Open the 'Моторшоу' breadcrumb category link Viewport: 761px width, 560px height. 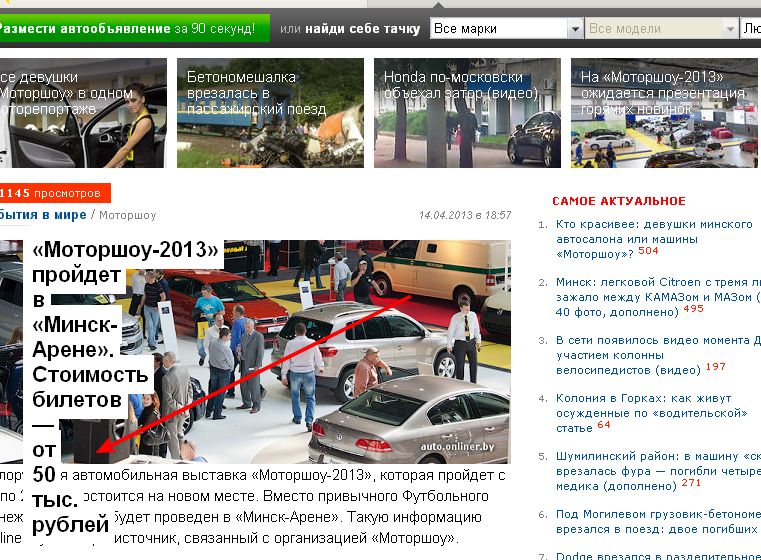click(128, 215)
